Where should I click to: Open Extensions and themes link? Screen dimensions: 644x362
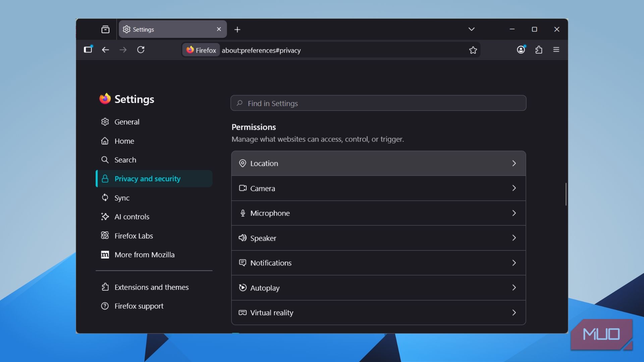[154, 287]
